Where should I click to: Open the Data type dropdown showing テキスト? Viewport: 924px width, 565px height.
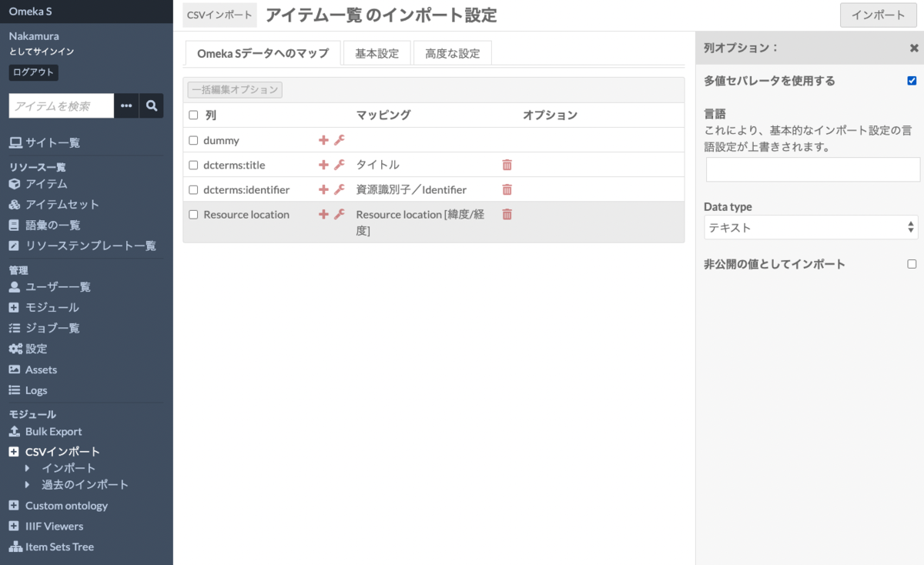coord(811,227)
